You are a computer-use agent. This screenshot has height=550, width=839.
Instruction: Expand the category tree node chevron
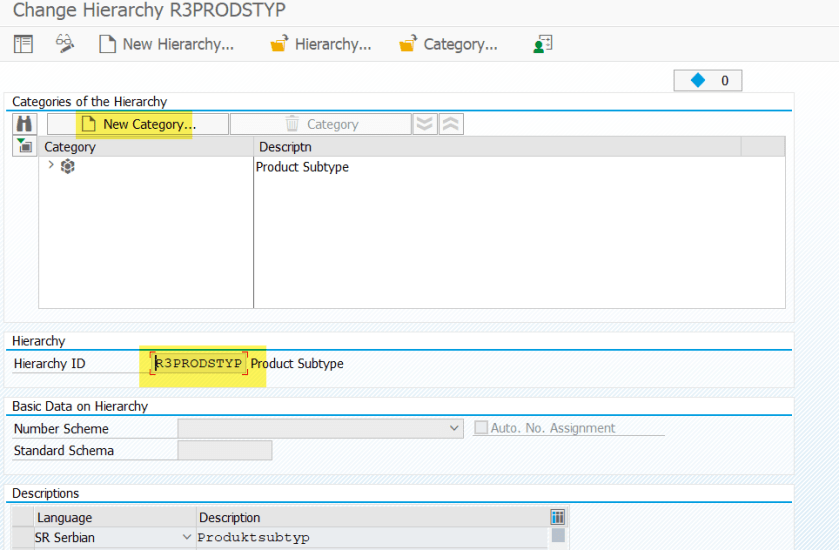pyautogui.click(x=51, y=165)
